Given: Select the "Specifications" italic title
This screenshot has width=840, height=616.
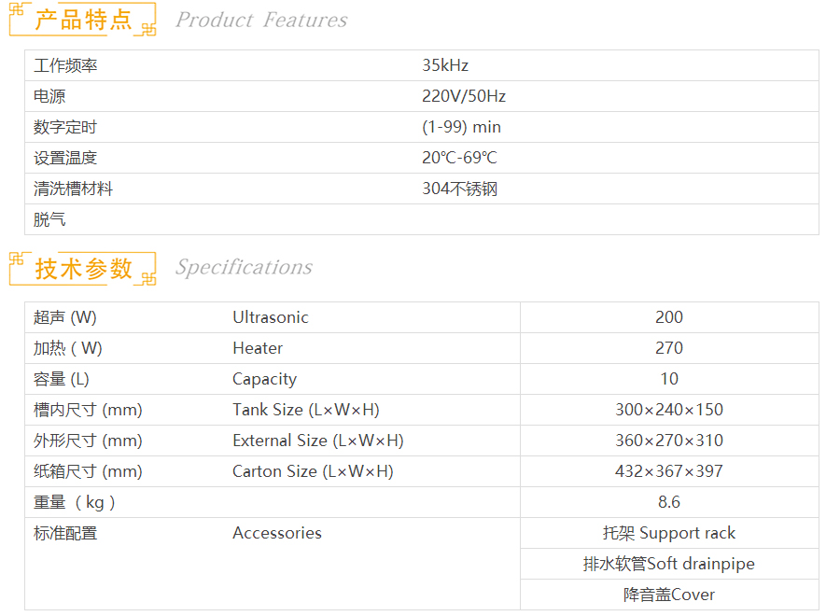Looking at the screenshot, I should pos(244,268).
